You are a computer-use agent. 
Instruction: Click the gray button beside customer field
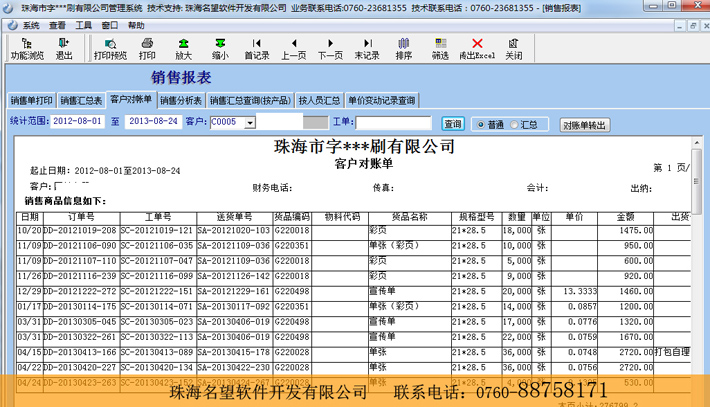tap(316, 122)
